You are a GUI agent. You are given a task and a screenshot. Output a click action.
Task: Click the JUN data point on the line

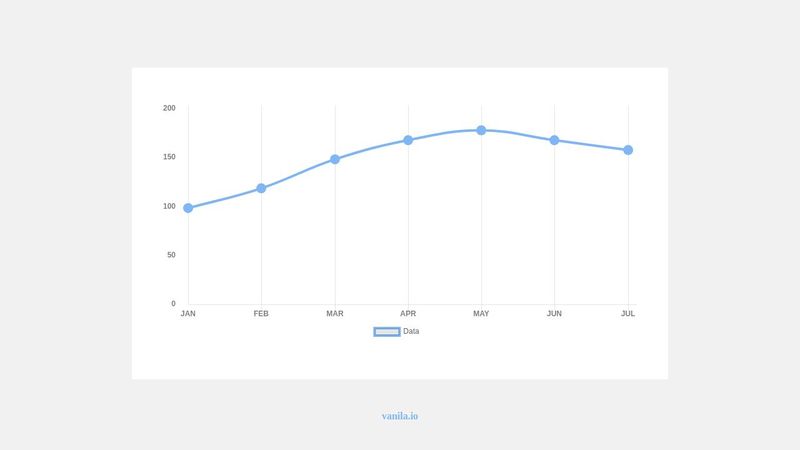pos(554,140)
